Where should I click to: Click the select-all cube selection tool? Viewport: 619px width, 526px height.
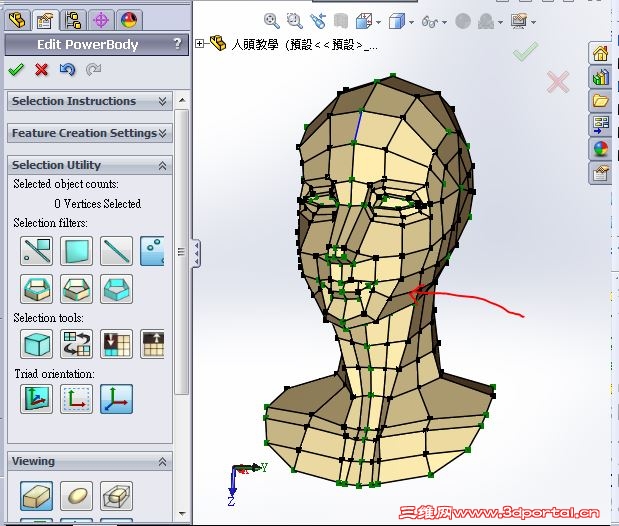[37, 344]
